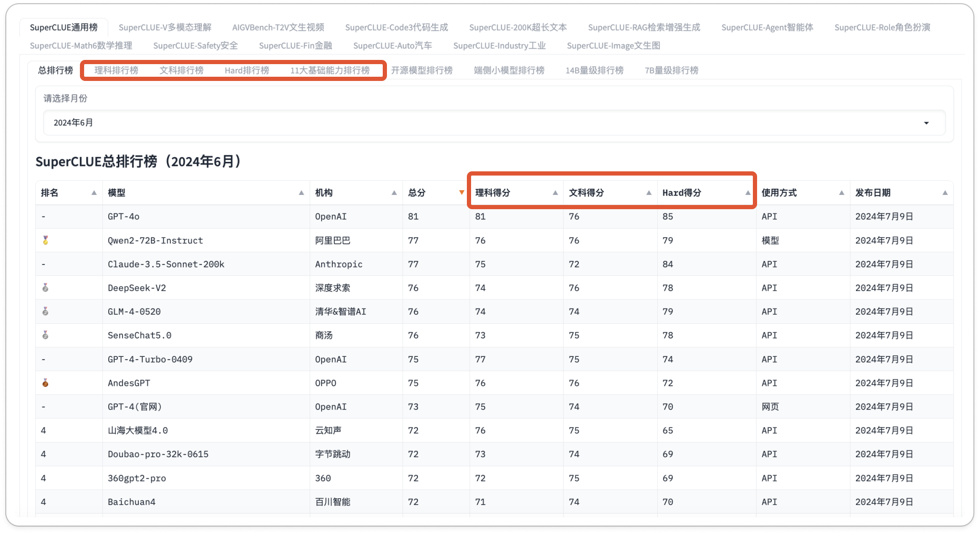The width and height of the screenshot is (980, 534).
Task: Open the SuperCLUE-Safety安全 leaderboard
Action: coord(196,46)
